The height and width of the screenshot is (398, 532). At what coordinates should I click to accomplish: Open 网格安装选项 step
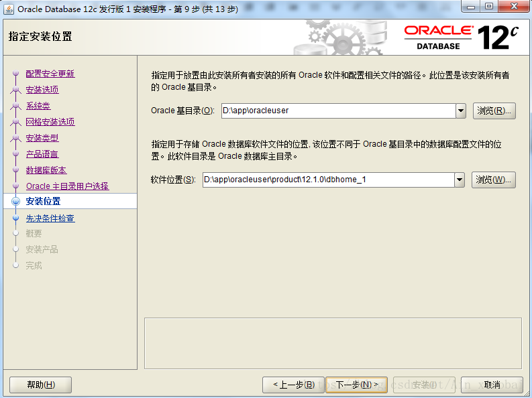pos(50,122)
